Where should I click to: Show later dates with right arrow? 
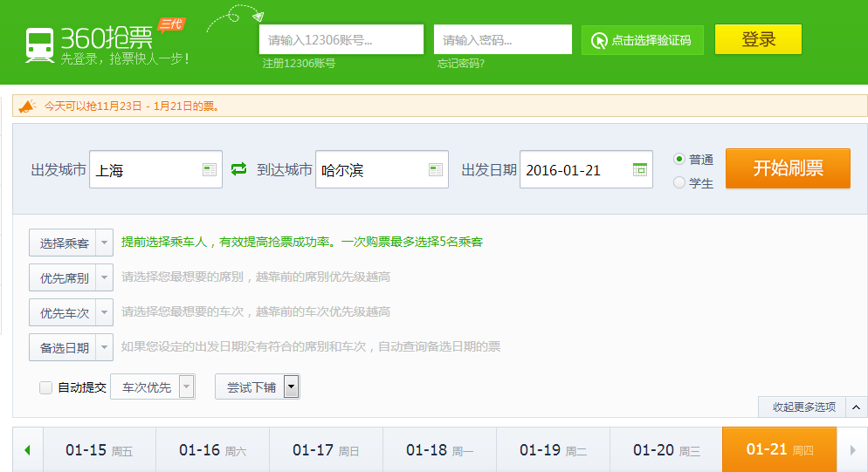coord(852,450)
